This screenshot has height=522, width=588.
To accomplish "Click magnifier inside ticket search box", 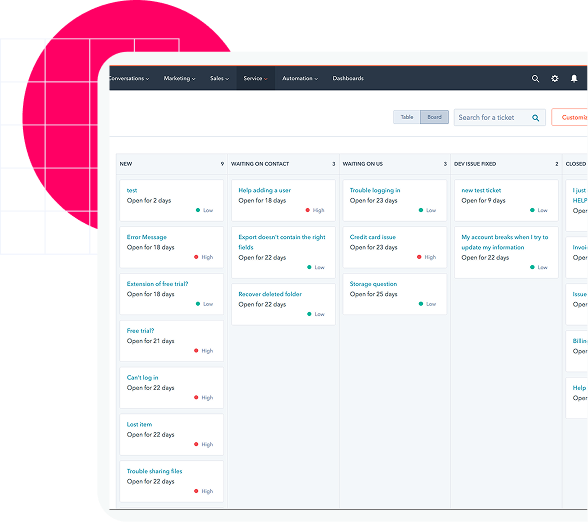I will 536,118.
